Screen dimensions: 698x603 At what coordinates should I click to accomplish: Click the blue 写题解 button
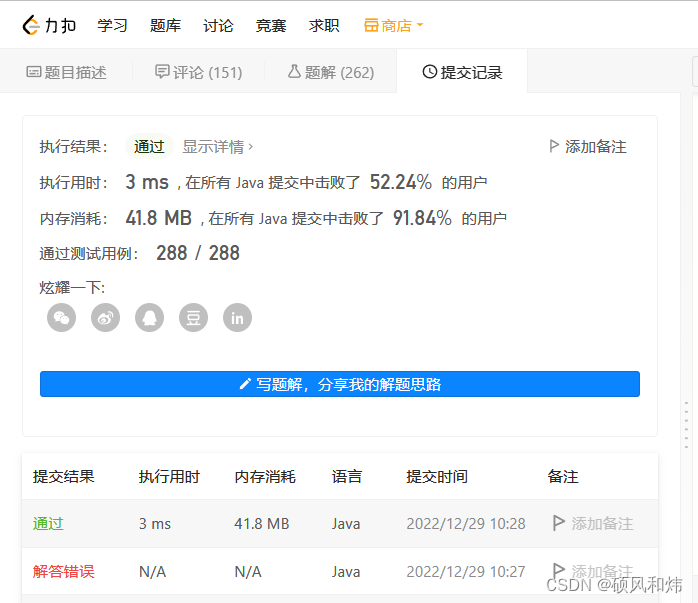click(340, 384)
